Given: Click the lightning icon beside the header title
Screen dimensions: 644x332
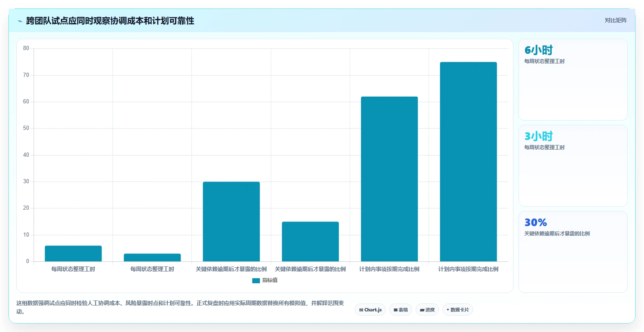Looking at the screenshot, I should tap(20, 21).
